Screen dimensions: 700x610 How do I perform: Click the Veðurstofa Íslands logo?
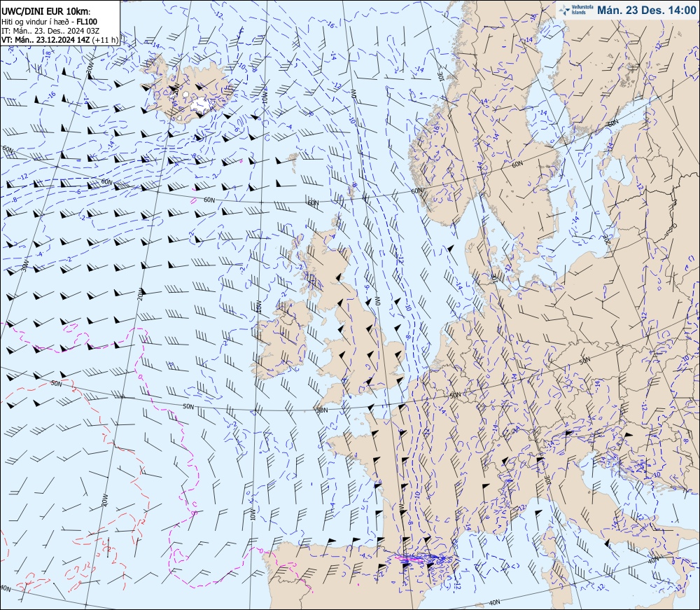(575, 11)
